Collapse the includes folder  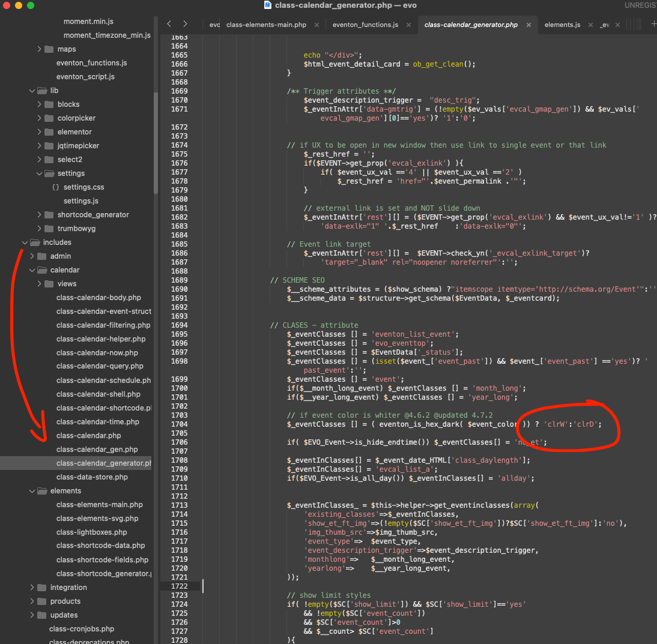[x=25, y=242]
